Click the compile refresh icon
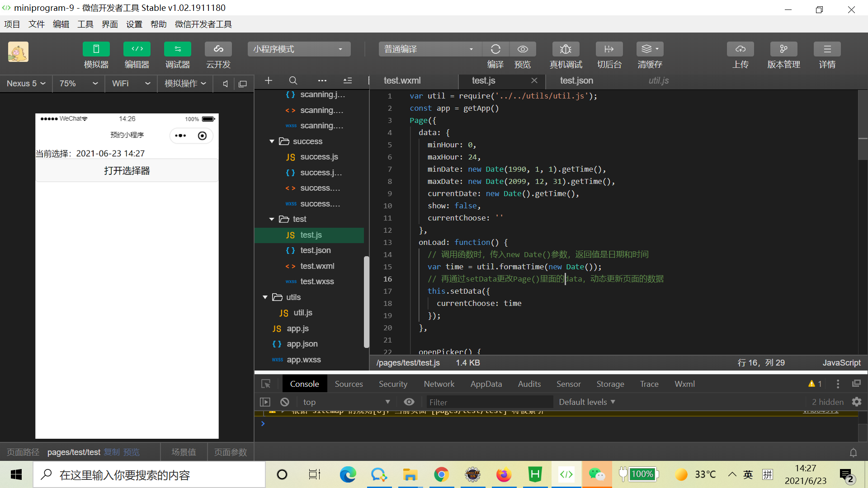Screen dimensions: 868x488 495,49
